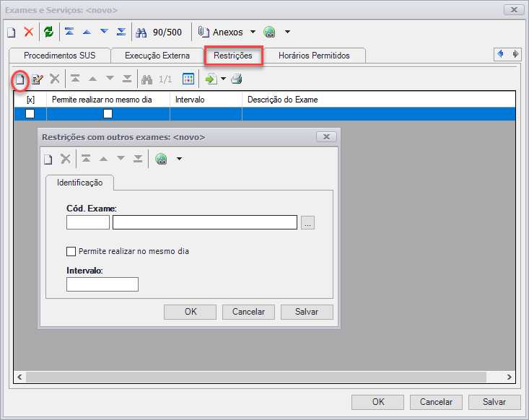This screenshot has height=420, width=529.
Task: Close the Restrições com outros exames dialog
Action: [x=326, y=137]
